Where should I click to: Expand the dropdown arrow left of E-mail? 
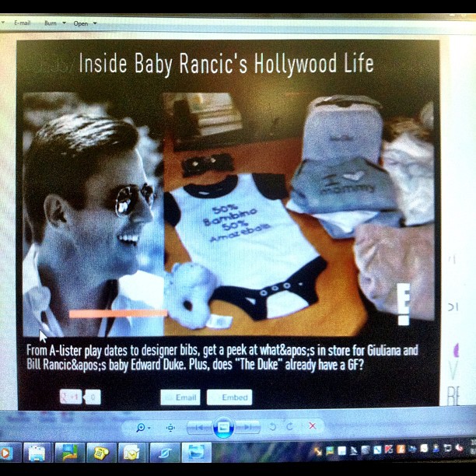(x=2, y=23)
